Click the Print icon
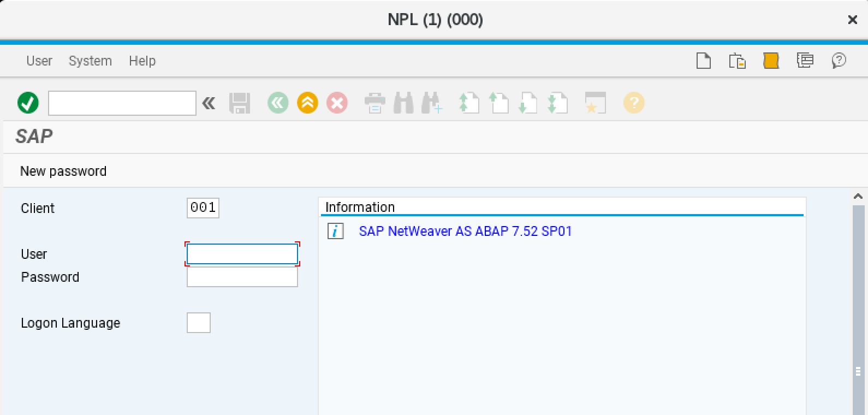868x415 pixels. (374, 103)
